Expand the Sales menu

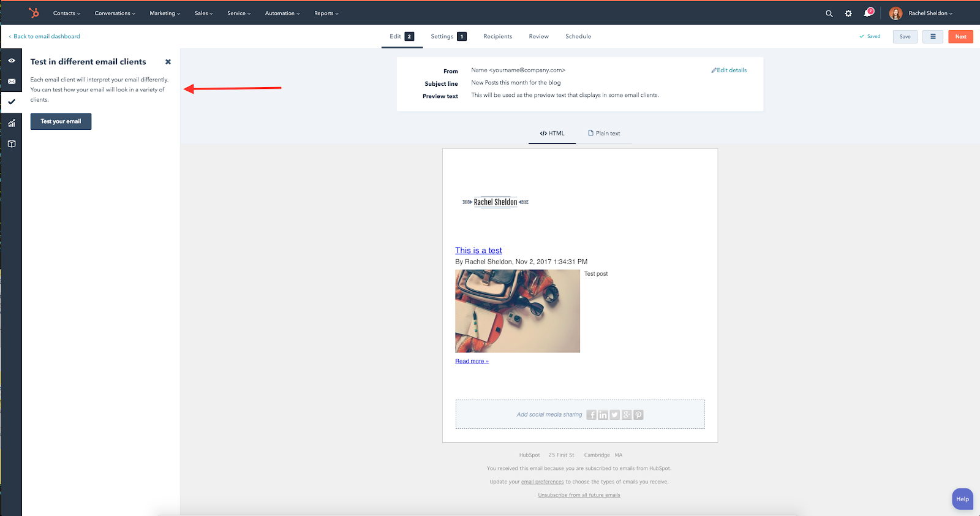click(x=204, y=13)
